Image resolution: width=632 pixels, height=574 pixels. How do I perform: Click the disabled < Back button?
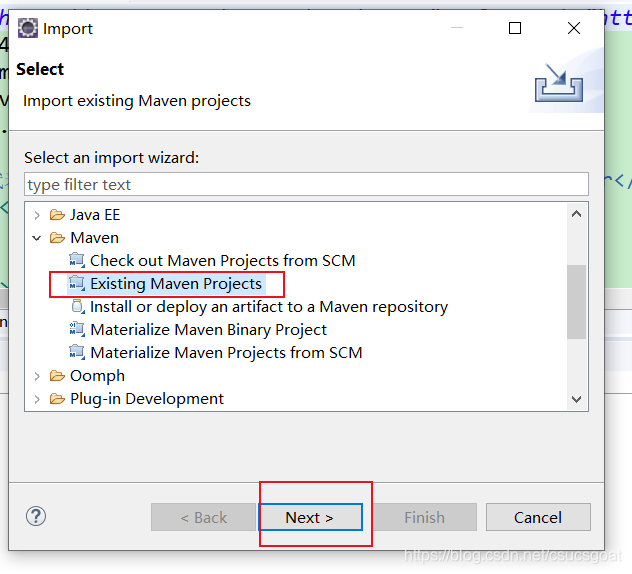click(204, 517)
